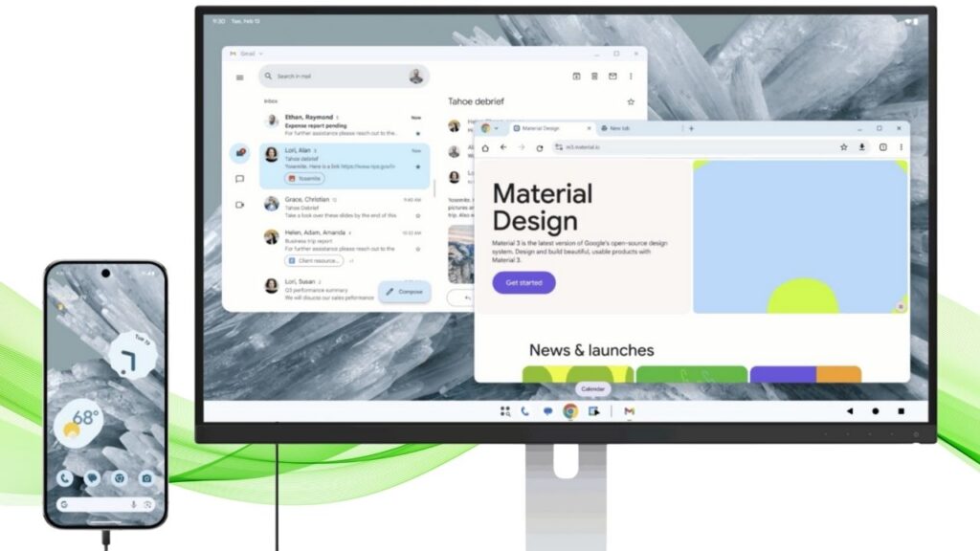
Task: Click the Reply button under the message
Action: (x=460, y=298)
